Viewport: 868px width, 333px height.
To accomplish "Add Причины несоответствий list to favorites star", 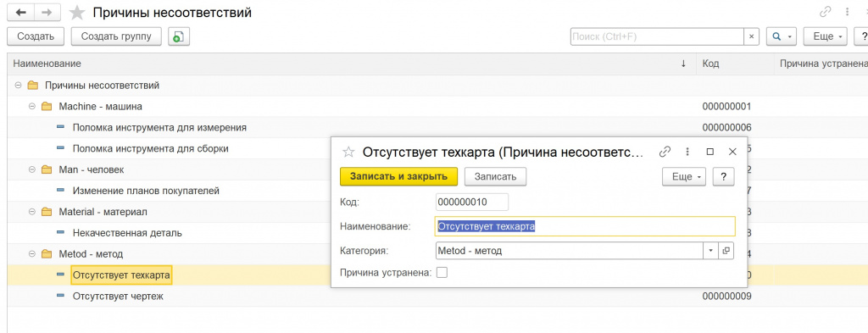I will pyautogui.click(x=77, y=12).
